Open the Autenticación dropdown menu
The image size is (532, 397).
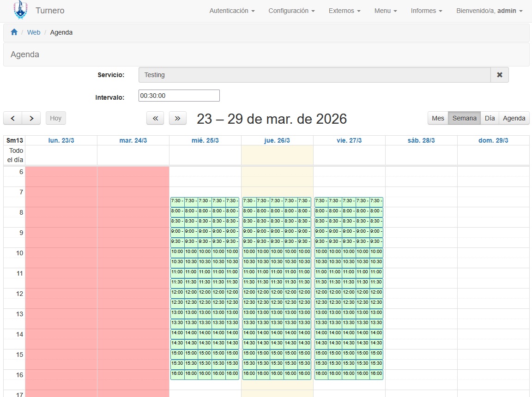click(x=232, y=11)
